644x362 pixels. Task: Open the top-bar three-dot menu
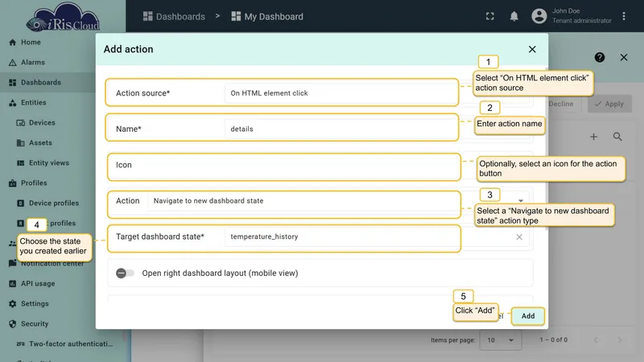coord(624,16)
